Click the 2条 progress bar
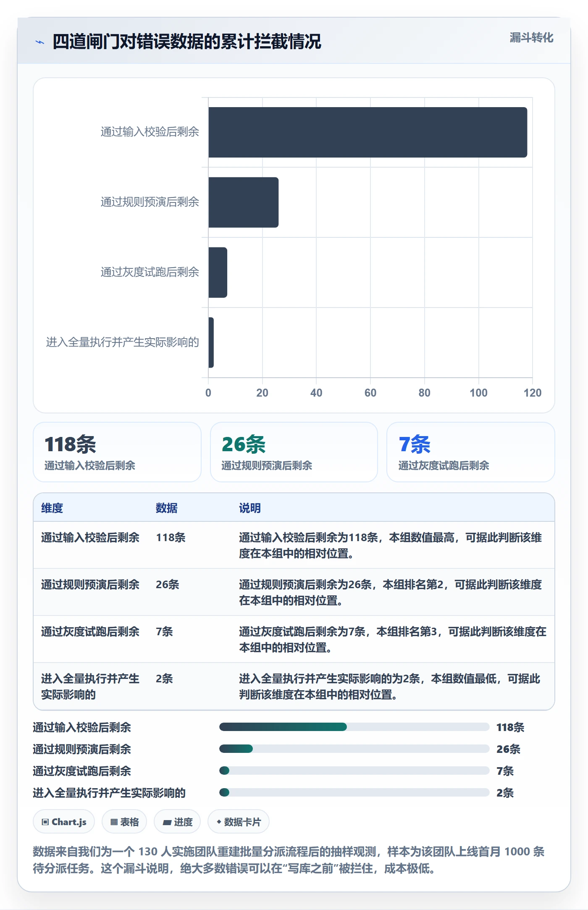Image resolution: width=588 pixels, height=910 pixels. pyautogui.click(x=354, y=792)
